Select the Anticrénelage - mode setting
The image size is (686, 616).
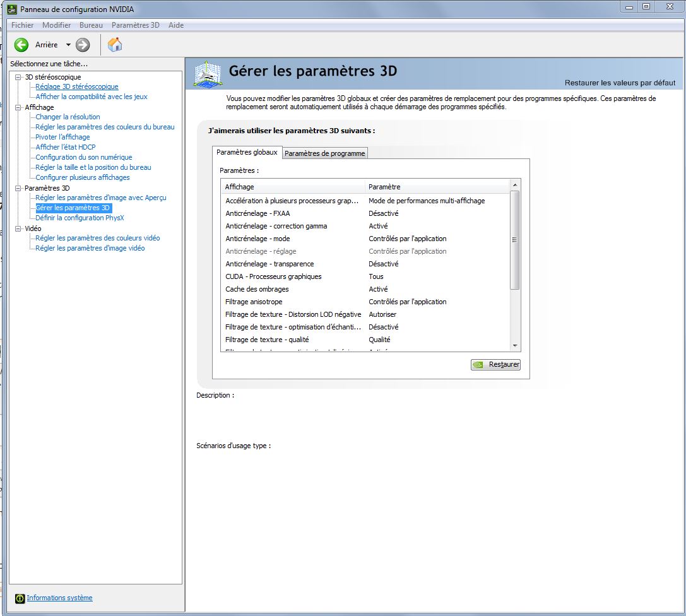(366, 239)
